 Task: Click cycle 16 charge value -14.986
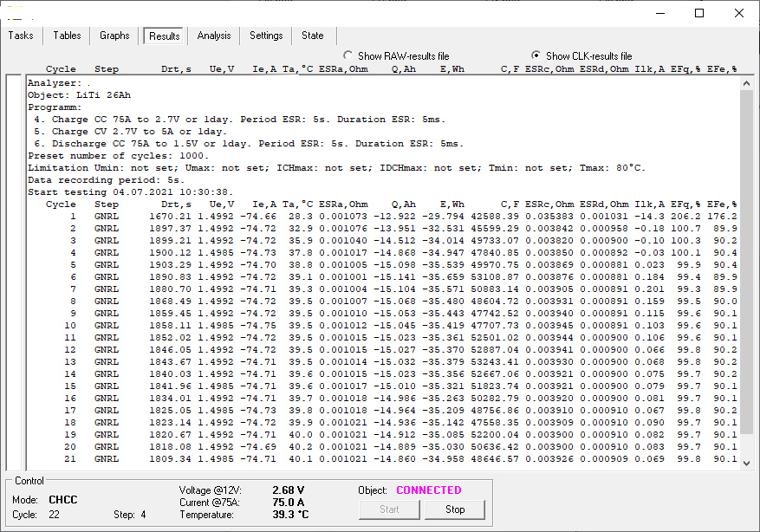[x=394, y=399]
